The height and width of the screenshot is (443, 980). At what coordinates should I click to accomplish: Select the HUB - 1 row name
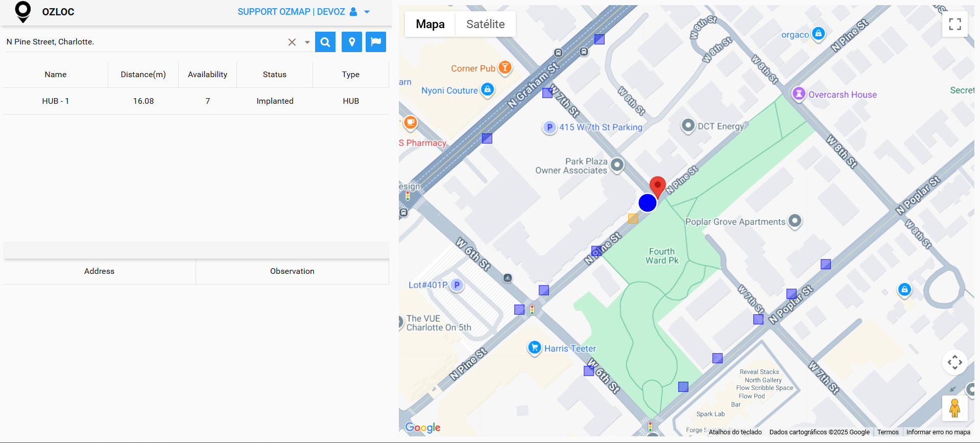click(56, 101)
